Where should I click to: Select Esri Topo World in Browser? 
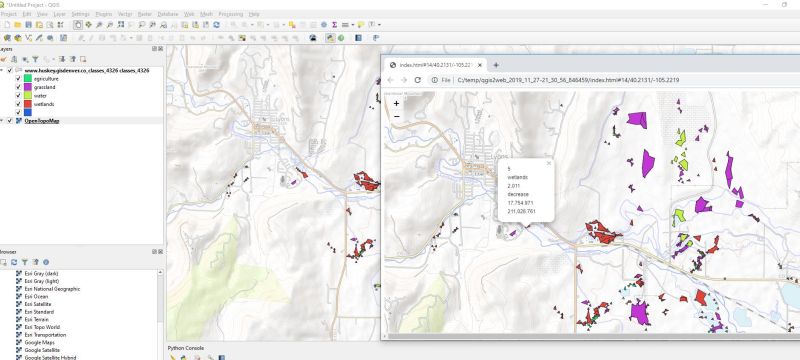42,327
